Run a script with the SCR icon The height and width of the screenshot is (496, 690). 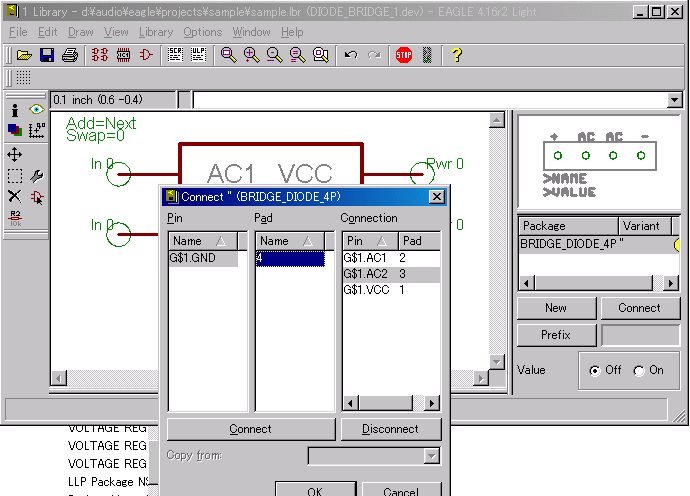175,56
